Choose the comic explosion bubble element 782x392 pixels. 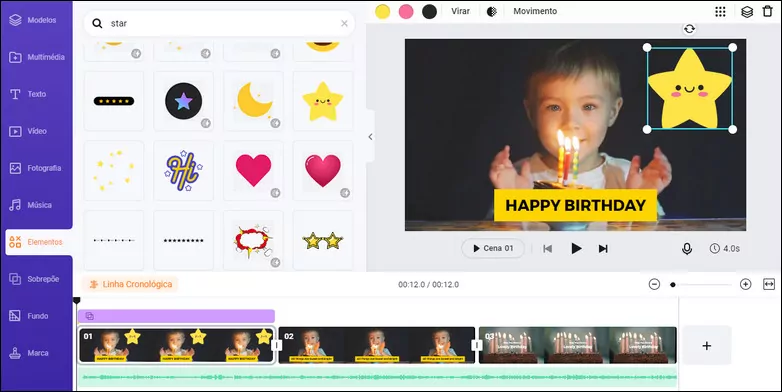click(253, 240)
